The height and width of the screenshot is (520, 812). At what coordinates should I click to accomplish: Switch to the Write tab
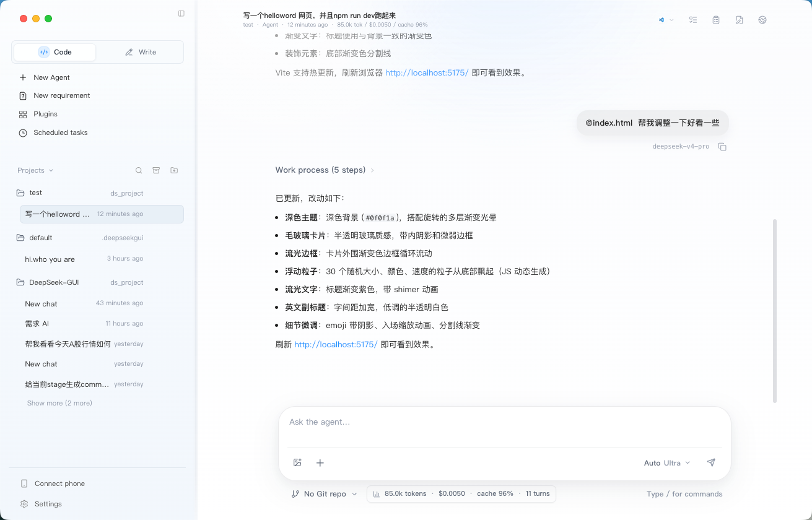coord(141,52)
